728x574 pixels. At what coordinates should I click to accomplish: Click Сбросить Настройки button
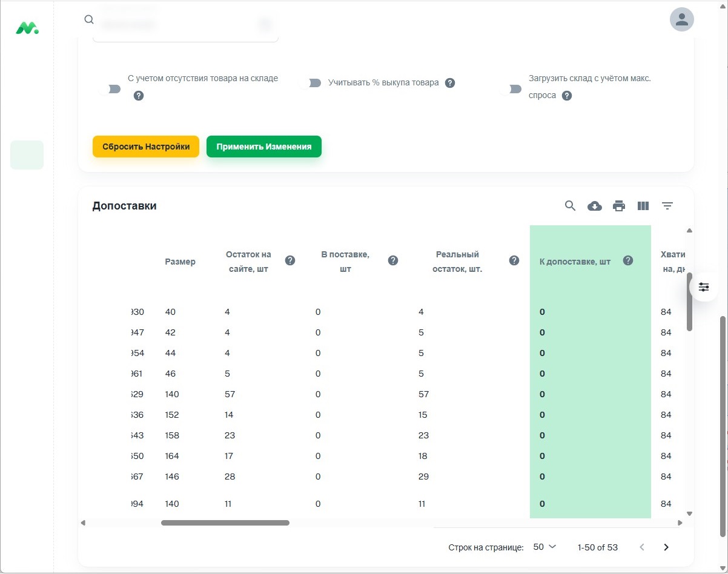(x=145, y=147)
